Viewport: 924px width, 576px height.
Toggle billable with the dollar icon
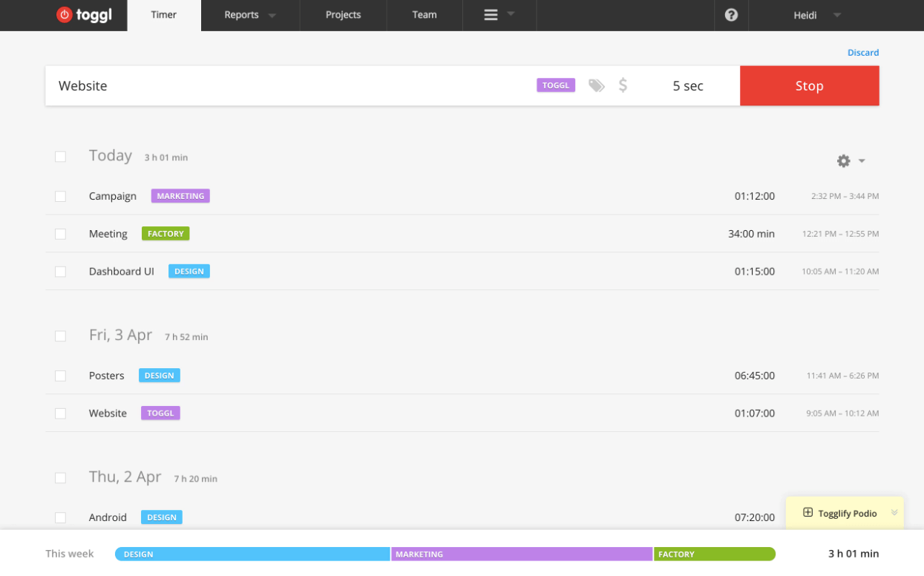(623, 85)
